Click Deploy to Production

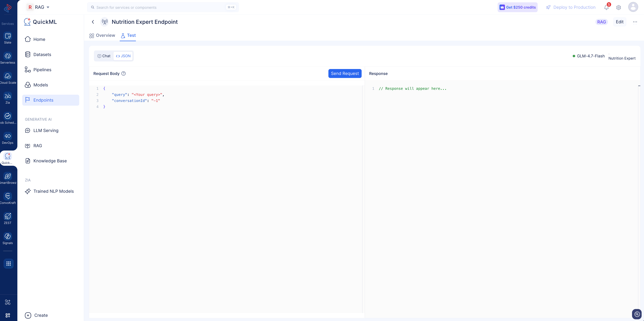pyautogui.click(x=571, y=7)
